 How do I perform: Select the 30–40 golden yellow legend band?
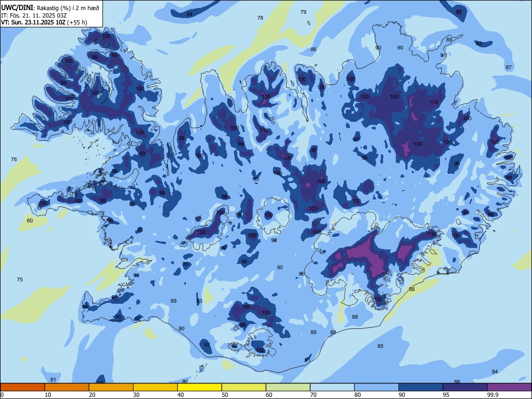155,387
